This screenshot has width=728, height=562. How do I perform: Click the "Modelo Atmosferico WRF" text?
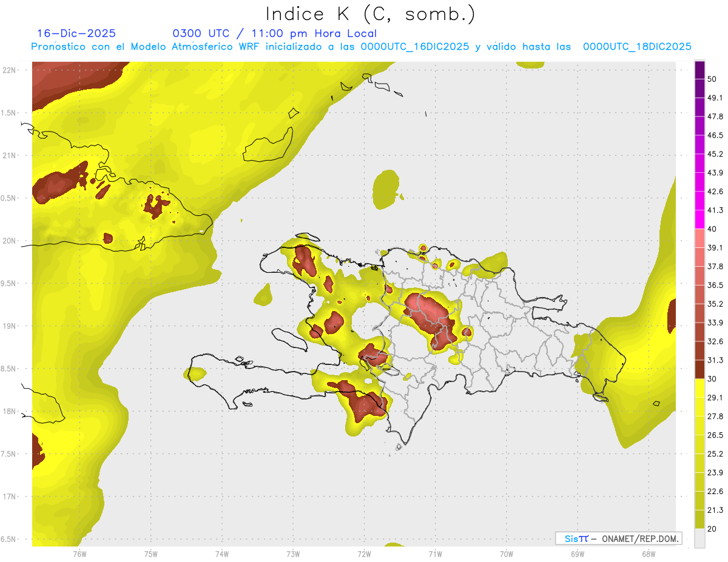195,47
